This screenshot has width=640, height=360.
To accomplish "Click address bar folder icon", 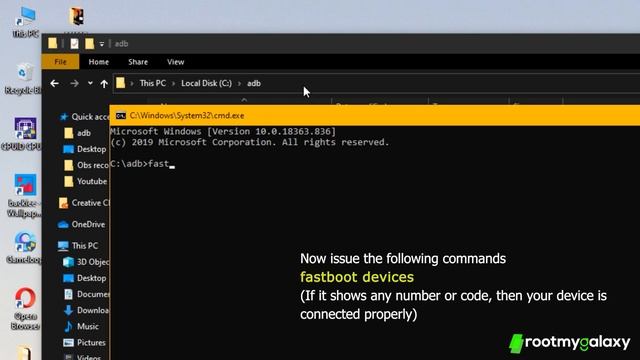I will pos(120,83).
